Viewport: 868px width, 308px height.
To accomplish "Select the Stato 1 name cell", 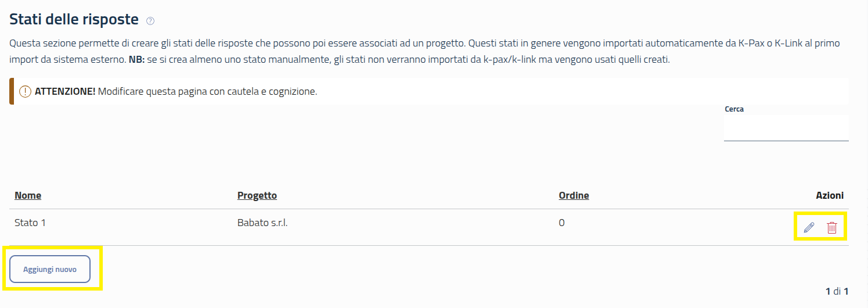I will pyautogui.click(x=30, y=223).
